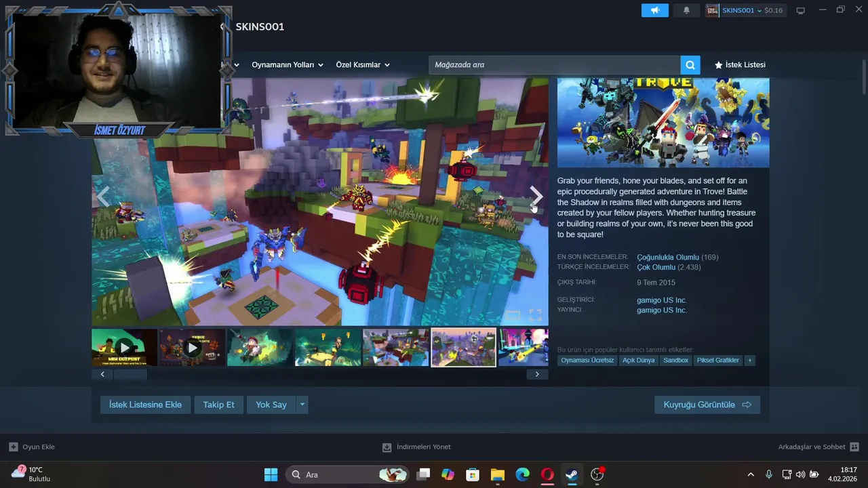
Task: Open Yok Say options dropdown arrow
Action: pyautogui.click(x=302, y=405)
